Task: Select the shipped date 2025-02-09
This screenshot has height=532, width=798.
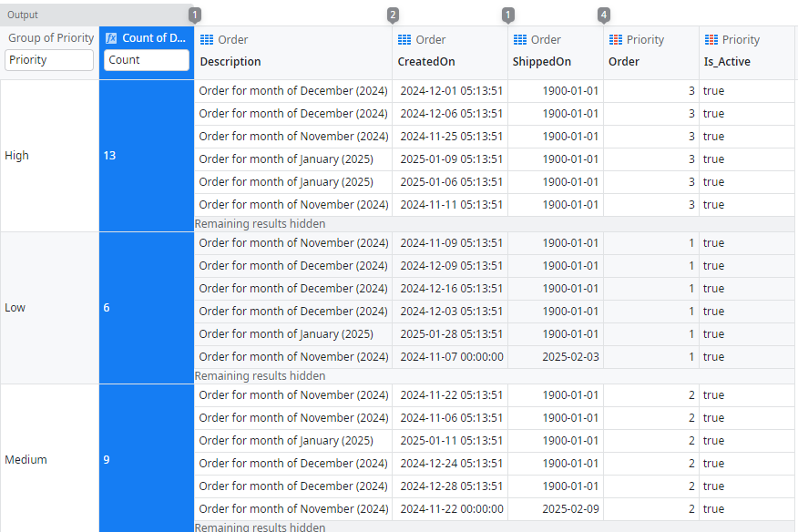Action: pos(570,509)
